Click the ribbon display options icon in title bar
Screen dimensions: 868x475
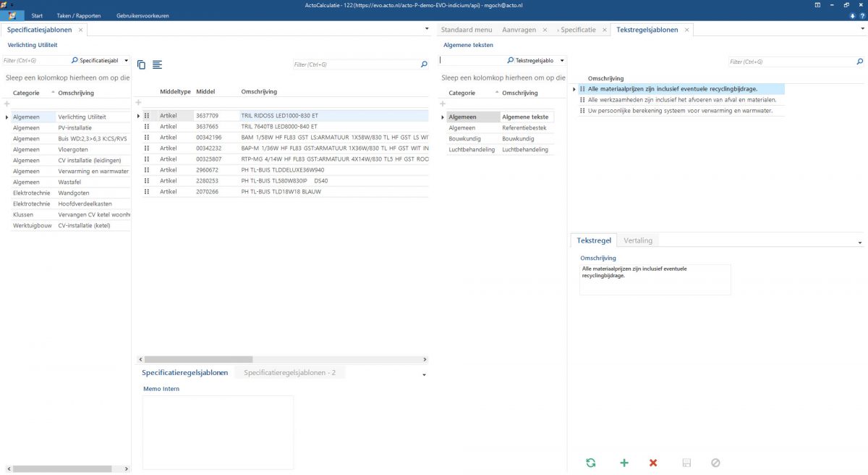(818, 4)
